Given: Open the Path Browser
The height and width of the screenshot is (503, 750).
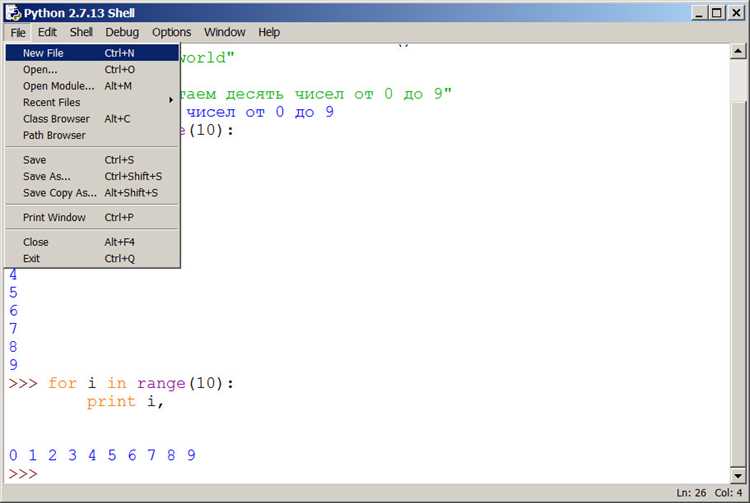Looking at the screenshot, I should click(x=92, y=135).
